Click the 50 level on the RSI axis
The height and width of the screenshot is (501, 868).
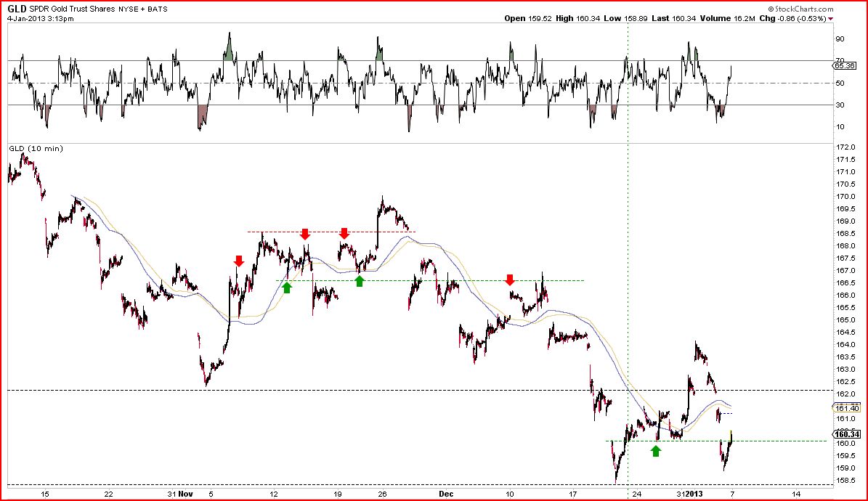click(x=840, y=83)
